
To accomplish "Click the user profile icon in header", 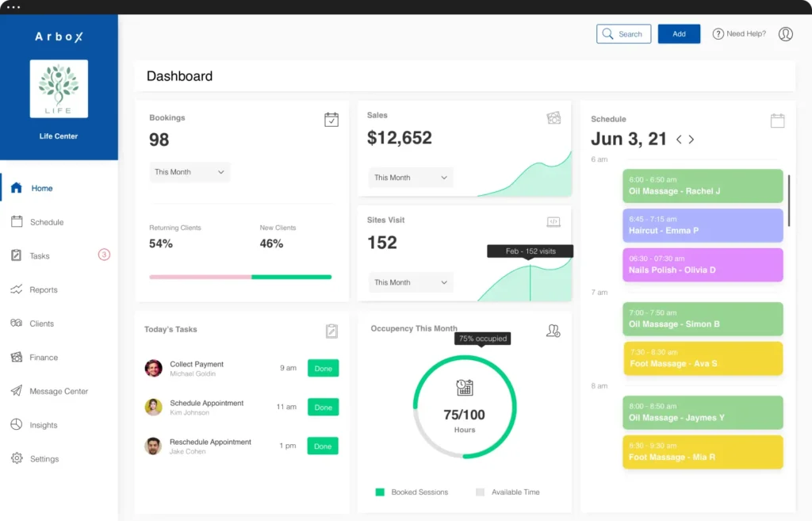I will click(x=785, y=34).
